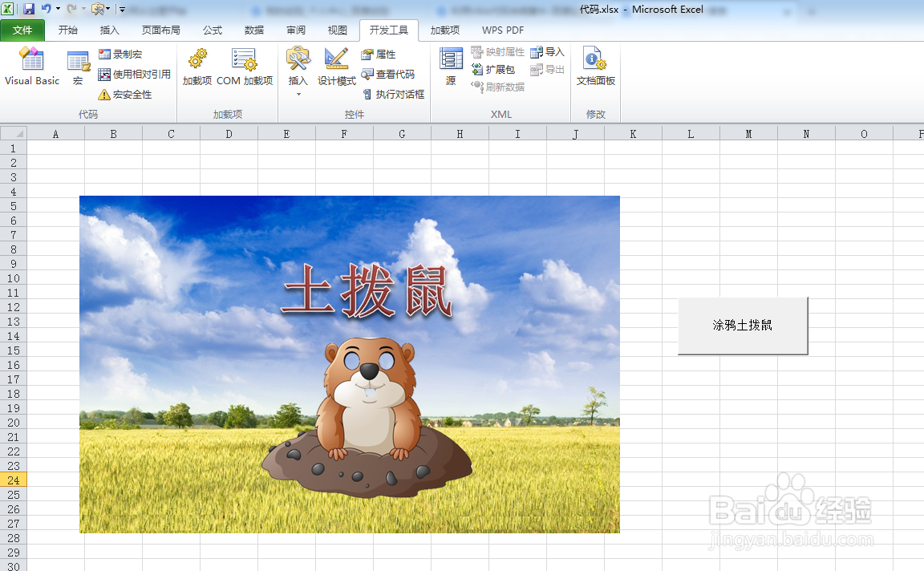Select column K header
The image size is (924, 571).
pyautogui.click(x=633, y=134)
